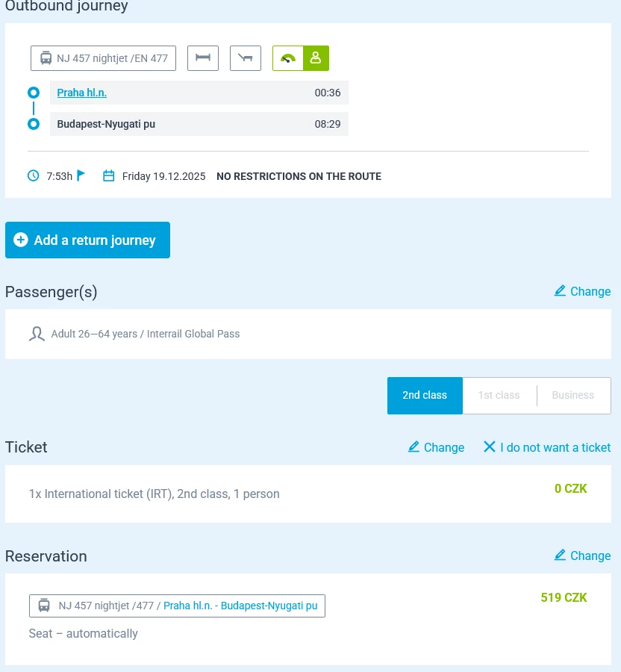The image size is (621, 672).
Task: Choose the Business class option
Action: 572,395
